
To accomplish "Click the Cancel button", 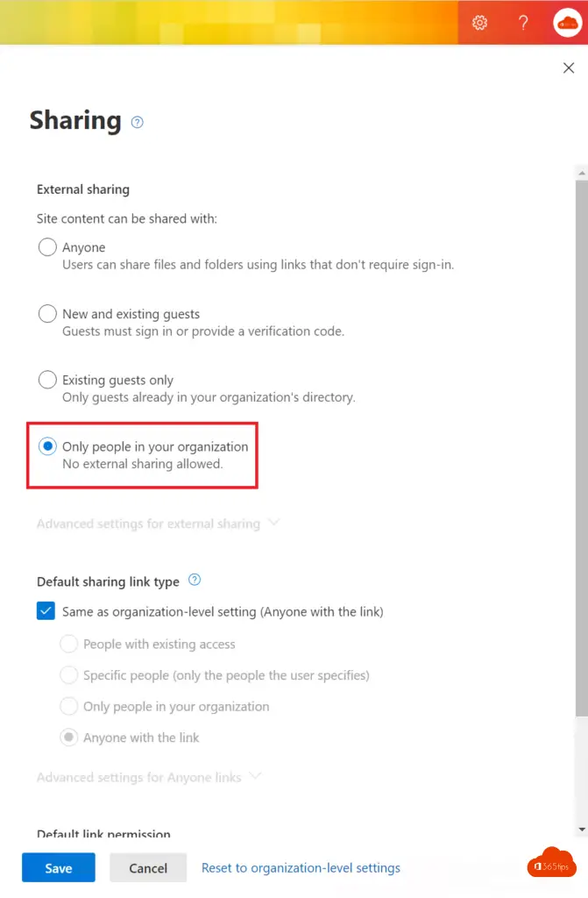I will [x=148, y=867].
